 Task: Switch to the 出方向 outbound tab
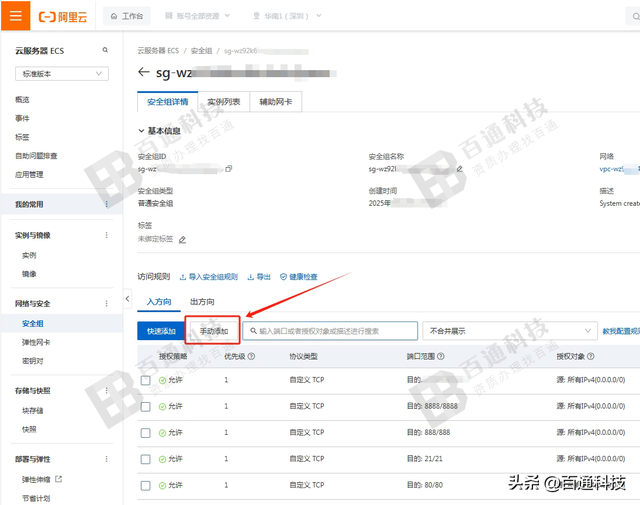[202, 302]
